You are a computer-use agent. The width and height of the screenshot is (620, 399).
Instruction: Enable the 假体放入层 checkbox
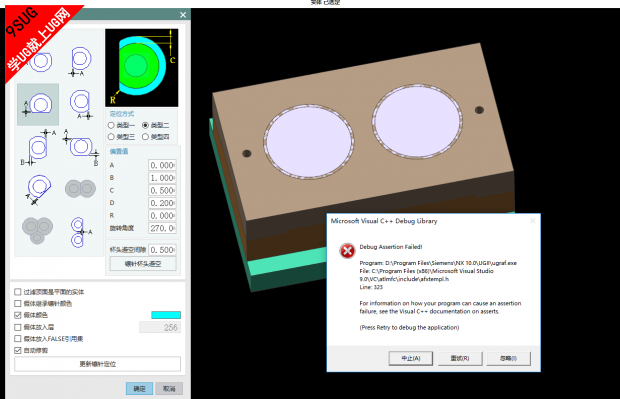pyautogui.click(x=17, y=327)
